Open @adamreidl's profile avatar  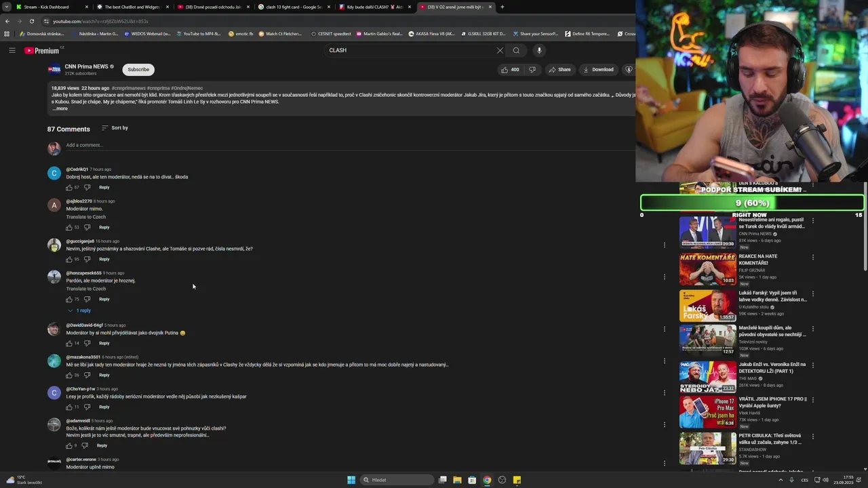[54, 425]
